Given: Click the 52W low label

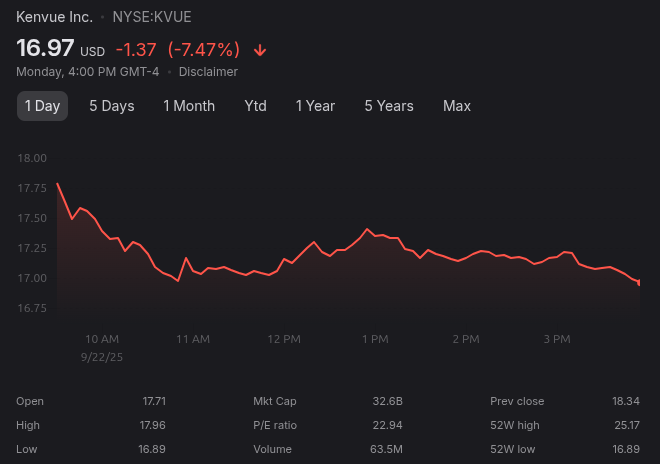Looking at the screenshot, I should point(513,449).
